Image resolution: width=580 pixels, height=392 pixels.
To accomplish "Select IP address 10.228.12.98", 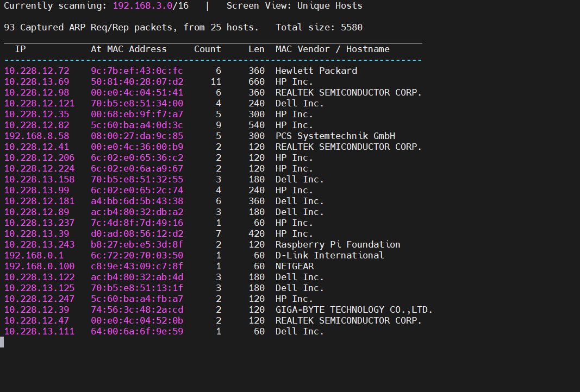I will tap(36, 92).
